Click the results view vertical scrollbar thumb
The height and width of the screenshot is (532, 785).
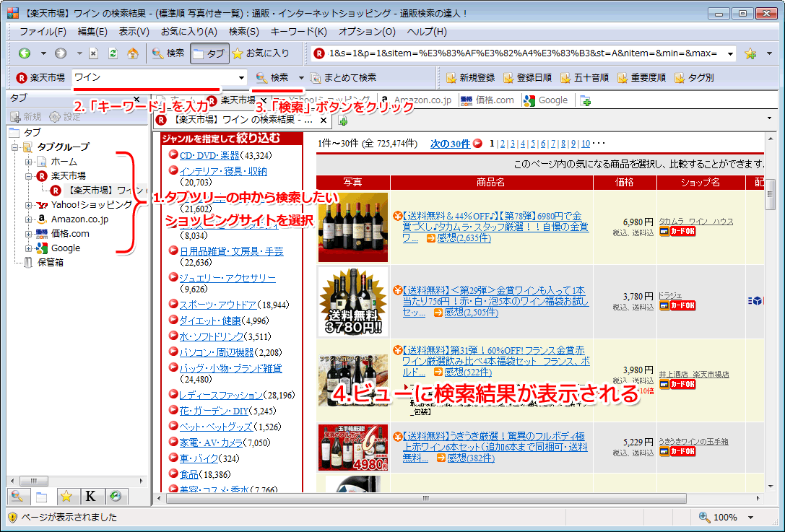(x=770, y=194)
